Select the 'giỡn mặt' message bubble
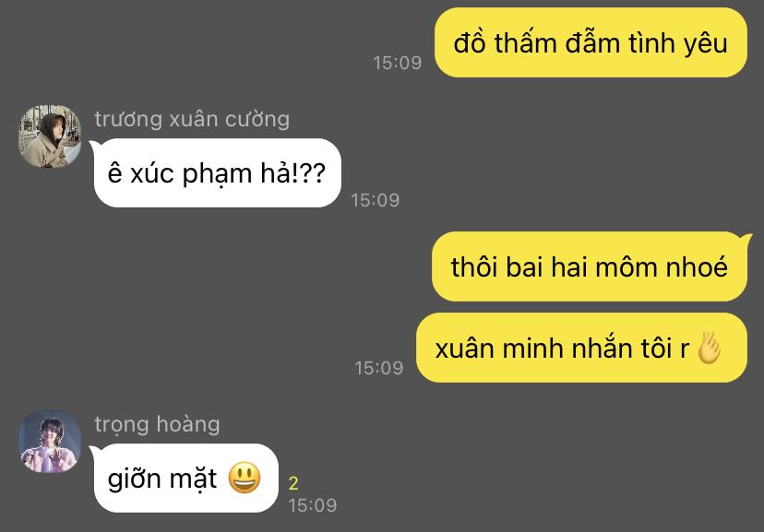The height and width of the screenshot is (532, 764). (185, 478)
